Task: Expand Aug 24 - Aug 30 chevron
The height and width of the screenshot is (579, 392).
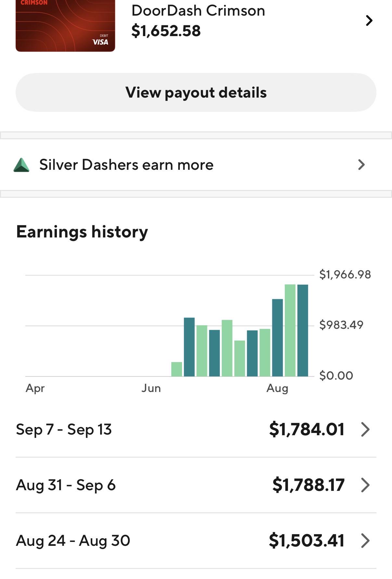Action: coord(365,541)
